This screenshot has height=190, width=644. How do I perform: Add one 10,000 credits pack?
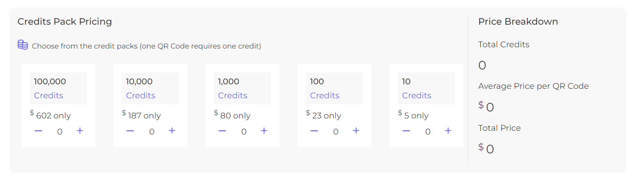[172, 131]
